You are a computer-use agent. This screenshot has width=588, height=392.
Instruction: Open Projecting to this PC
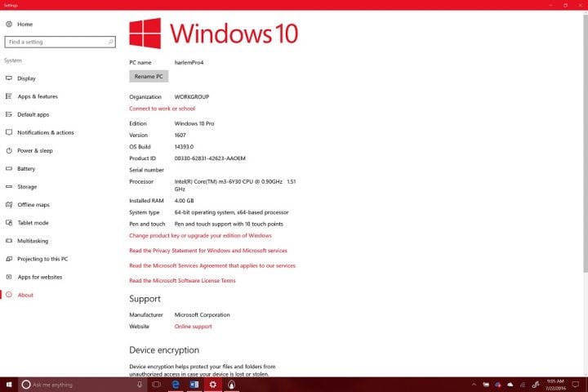pos(42,258)
